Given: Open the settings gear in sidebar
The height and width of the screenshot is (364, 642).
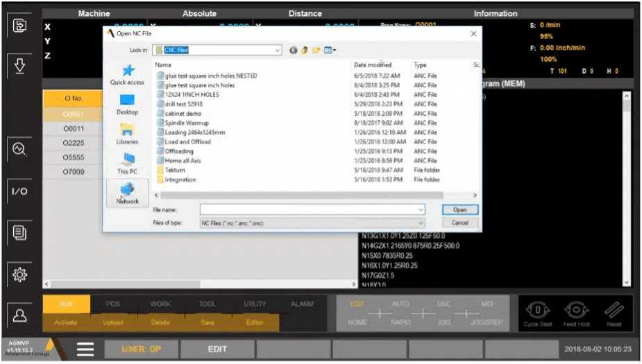Looking at the screenshot, I should [x=19, y=275].
